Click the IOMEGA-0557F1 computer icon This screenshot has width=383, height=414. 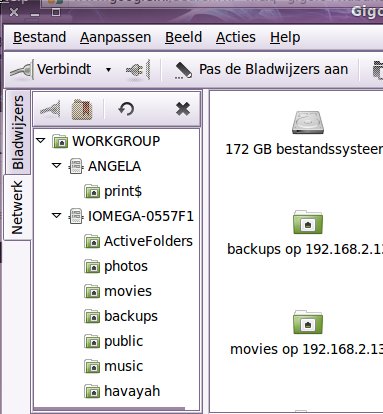76,216
